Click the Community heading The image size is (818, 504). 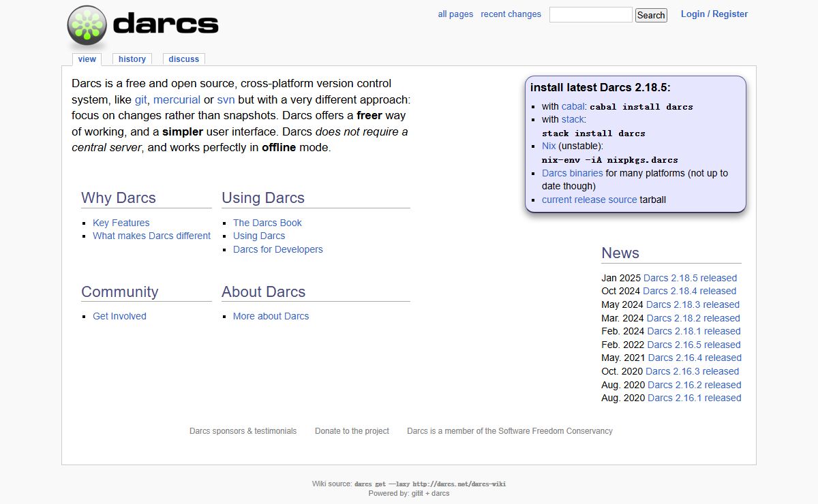120,292
